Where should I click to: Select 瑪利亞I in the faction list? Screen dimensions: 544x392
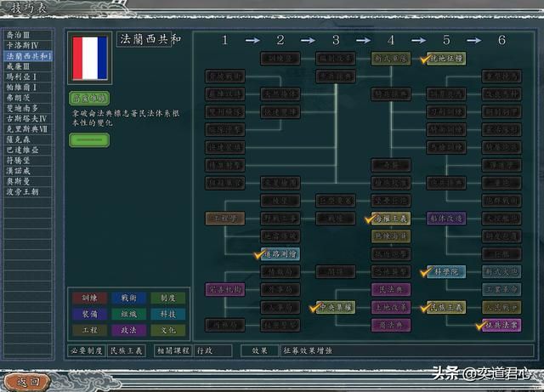[x=28, y=77]
